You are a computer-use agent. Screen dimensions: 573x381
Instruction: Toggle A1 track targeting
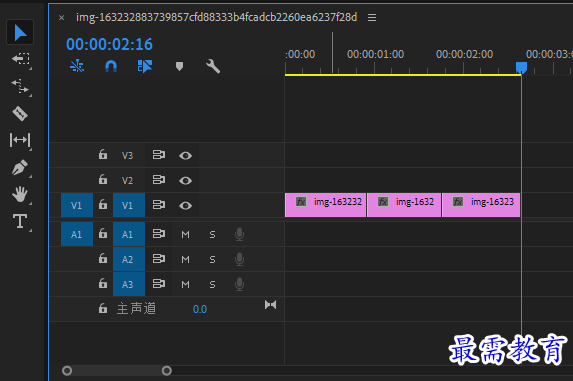[x=129, y=234]
